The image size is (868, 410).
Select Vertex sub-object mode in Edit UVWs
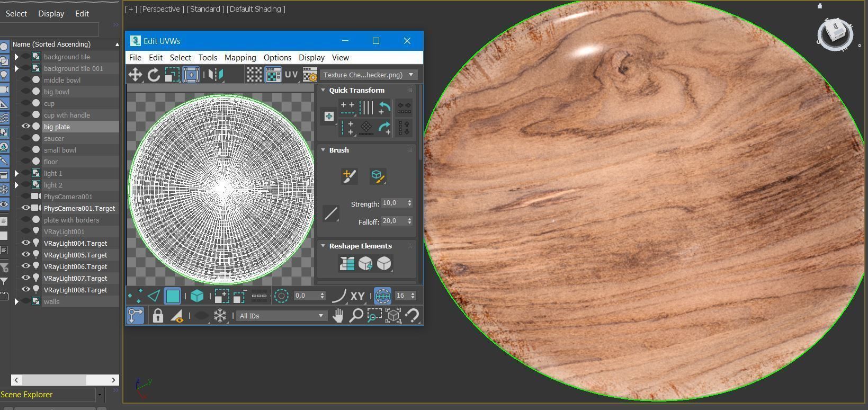tap(135, 296)
